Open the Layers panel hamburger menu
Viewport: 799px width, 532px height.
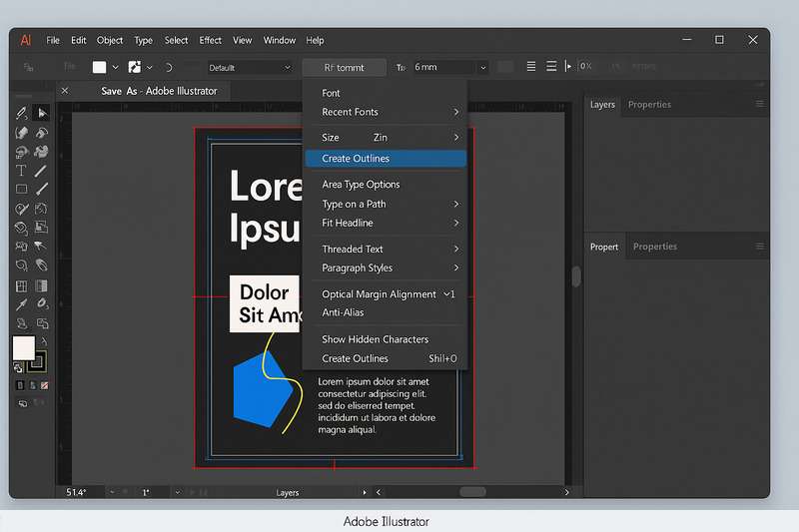coord(760,104)
